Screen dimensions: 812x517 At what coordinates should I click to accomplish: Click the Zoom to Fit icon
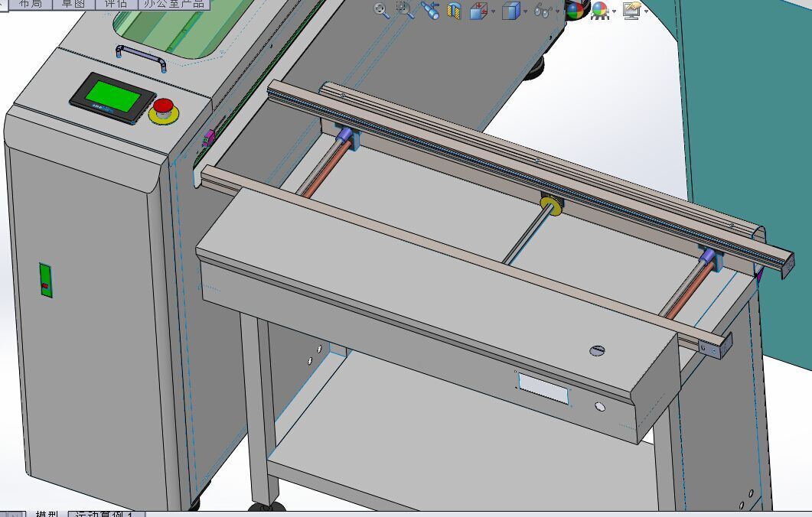[382, 11]
